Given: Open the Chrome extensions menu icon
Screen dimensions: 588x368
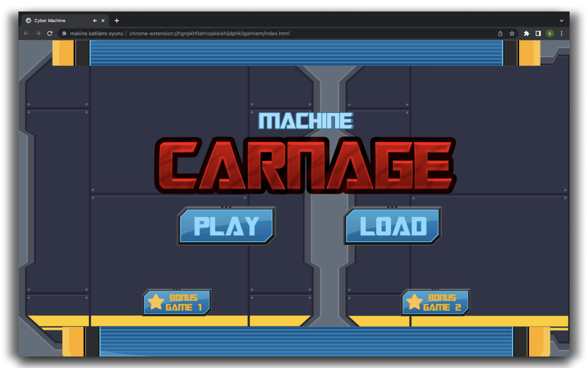Looking at the screenshot, I should tap(526, 33).
